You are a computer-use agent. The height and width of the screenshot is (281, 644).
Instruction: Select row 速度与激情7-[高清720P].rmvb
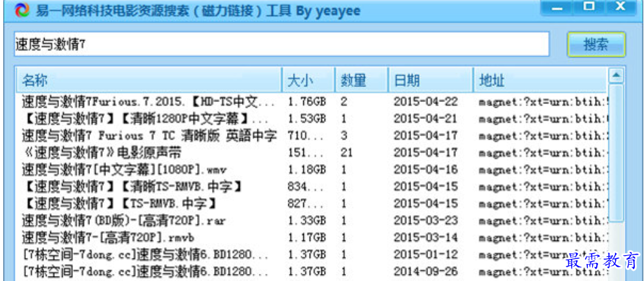(x=311, y=237)
